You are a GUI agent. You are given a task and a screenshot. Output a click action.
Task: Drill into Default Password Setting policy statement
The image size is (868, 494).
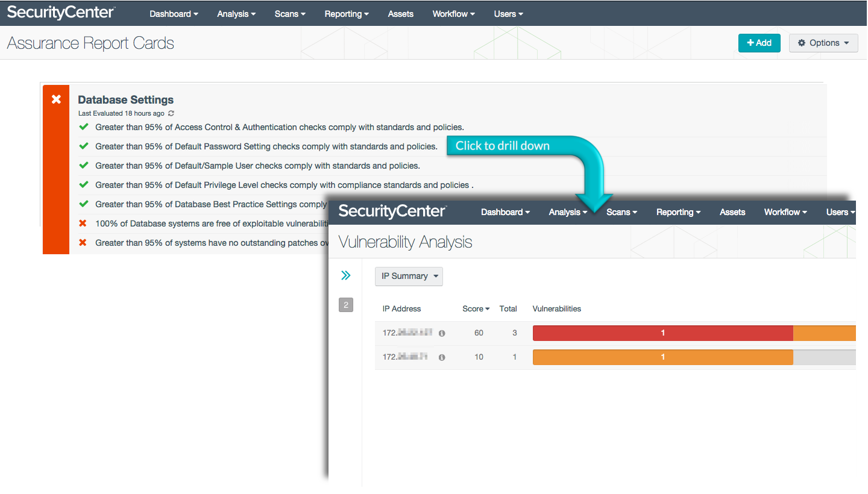(x=266, y=146)
